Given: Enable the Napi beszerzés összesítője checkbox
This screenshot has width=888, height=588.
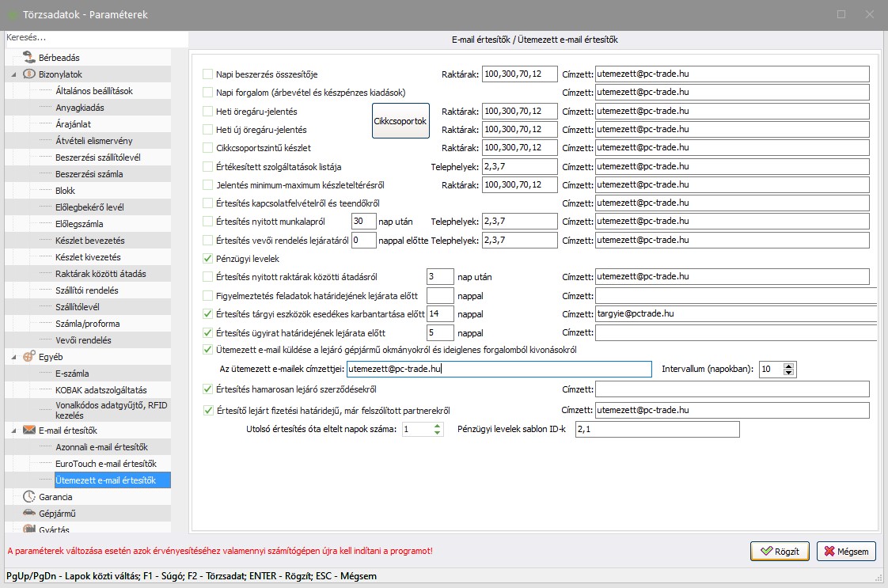Looking at the screenshot, I should (x=208, y=74).
